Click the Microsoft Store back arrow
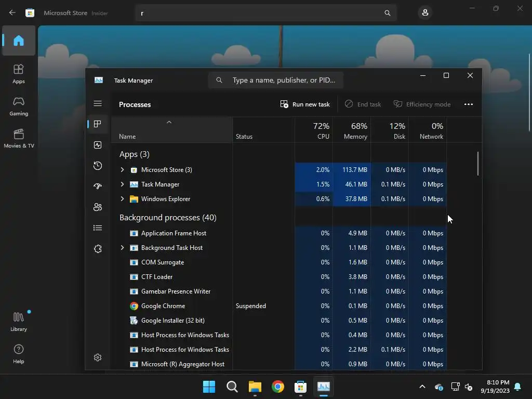This screenshot has height=399, width=532. [12, 12]
